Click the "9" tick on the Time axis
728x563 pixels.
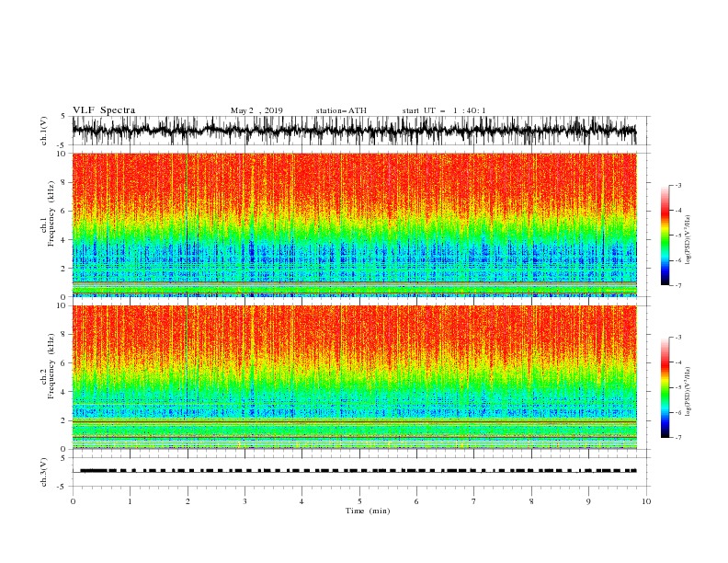pos(588,501)
